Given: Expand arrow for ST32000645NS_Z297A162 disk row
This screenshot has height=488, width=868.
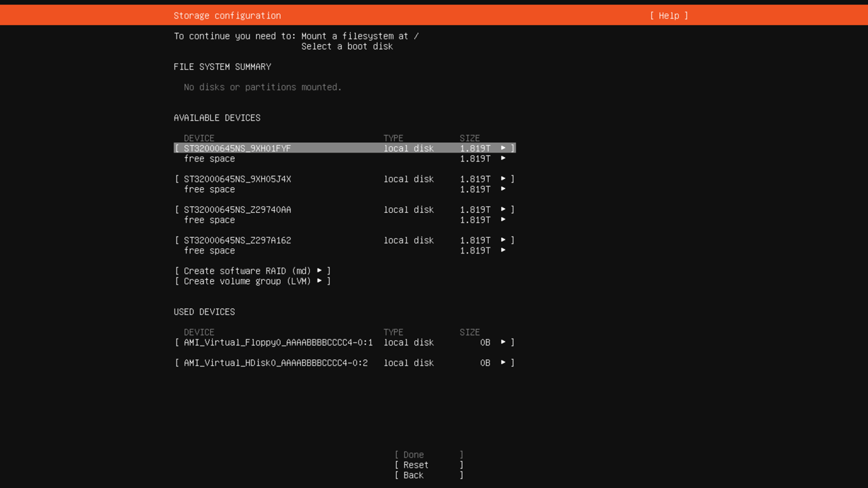Looking at the screenshot, I should 503,240.
